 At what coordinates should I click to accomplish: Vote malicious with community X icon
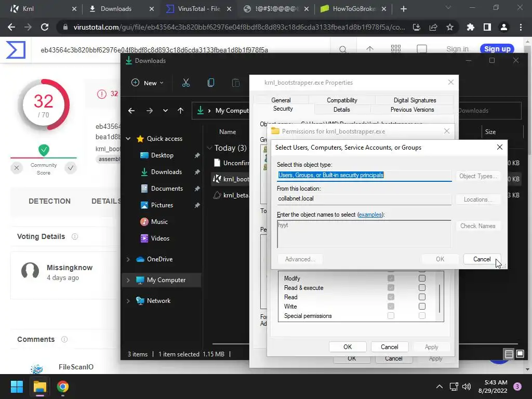17,168
